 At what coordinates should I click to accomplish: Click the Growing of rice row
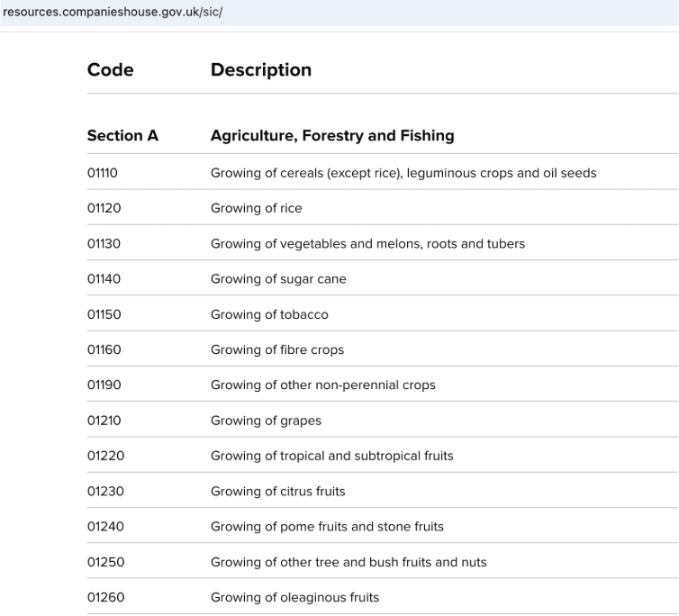[x=383, y=208]
